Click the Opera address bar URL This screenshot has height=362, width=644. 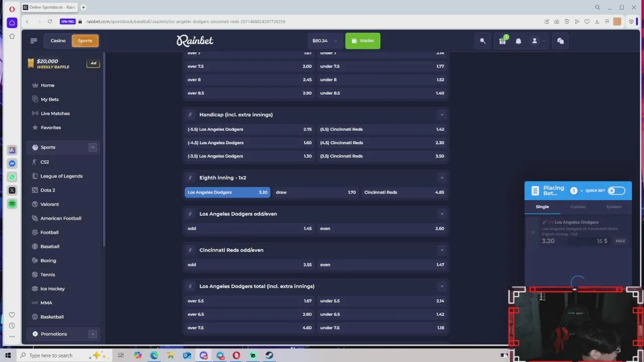(186, 22)
